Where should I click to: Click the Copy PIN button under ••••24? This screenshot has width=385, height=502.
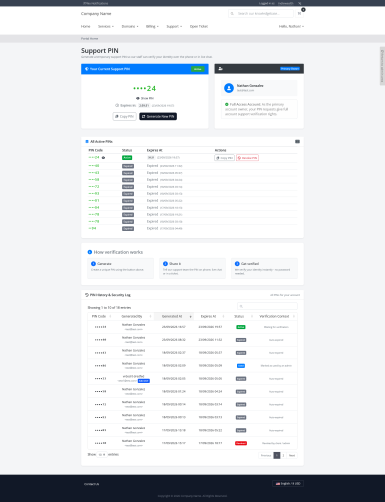[124, 117]
